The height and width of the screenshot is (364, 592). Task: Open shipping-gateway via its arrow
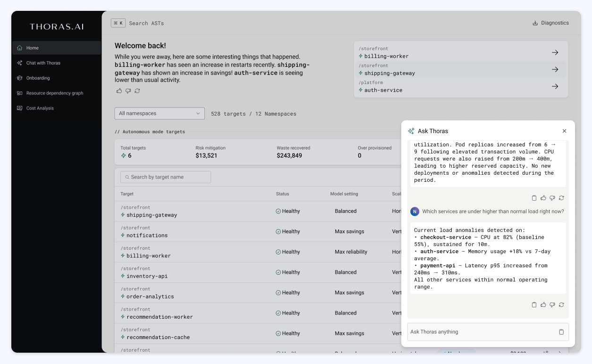[x=555, y=69]
